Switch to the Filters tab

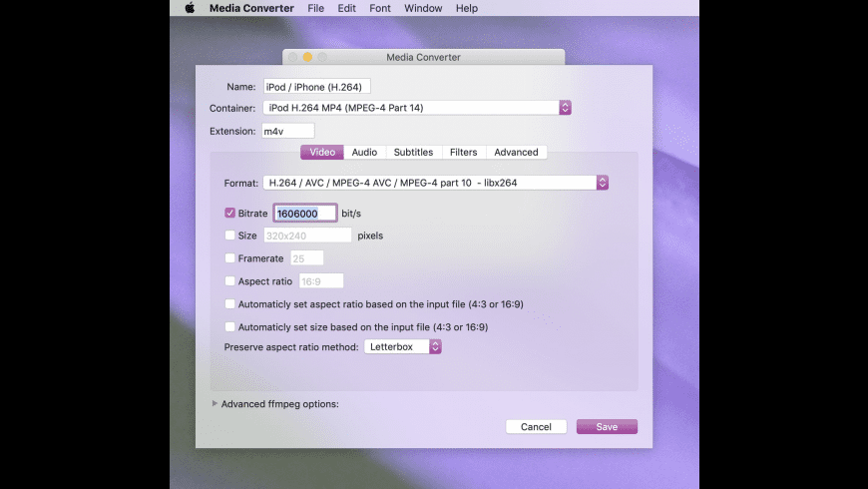click(x=463, y=153)
